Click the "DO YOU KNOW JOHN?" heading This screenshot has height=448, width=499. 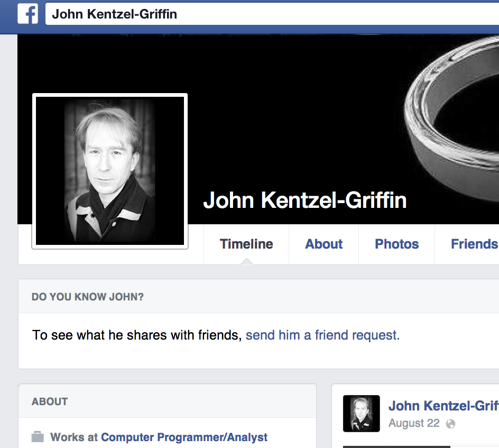point(88,297)
